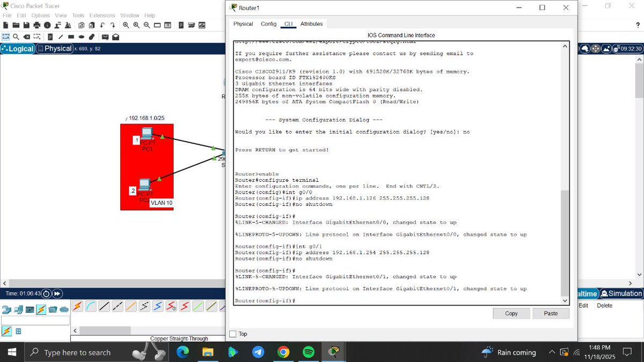Save the project with the floppy disk icon
Viewport: 644px width, 362px height.
coord(26,25)
